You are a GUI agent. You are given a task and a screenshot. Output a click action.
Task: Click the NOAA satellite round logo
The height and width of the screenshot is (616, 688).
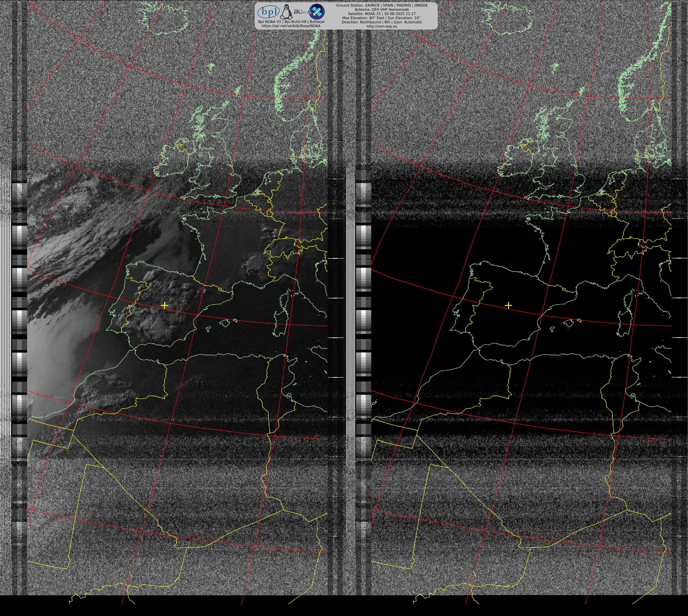317,11
